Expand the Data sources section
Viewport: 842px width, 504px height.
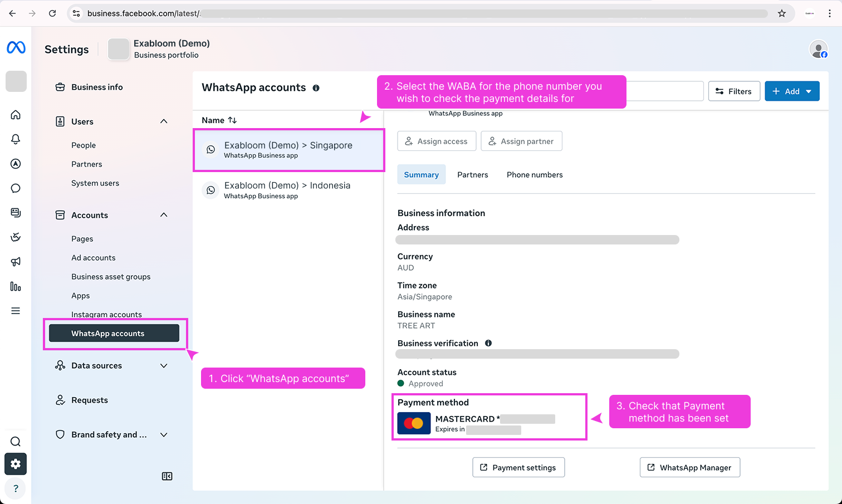pos(163,366)
